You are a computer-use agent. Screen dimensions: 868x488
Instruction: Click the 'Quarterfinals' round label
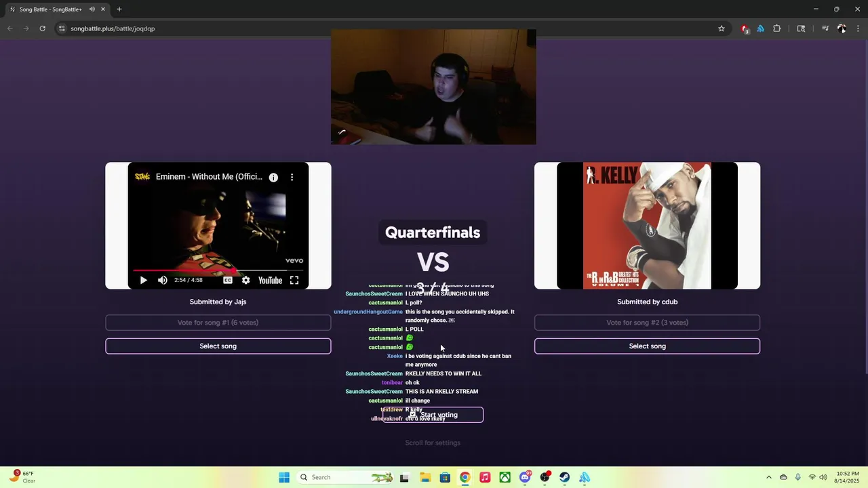(x=433, y=232)
